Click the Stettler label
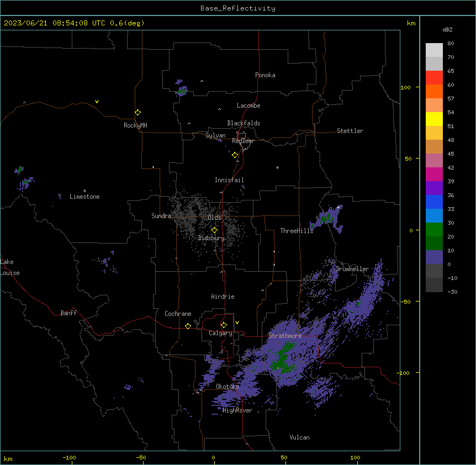 click(350, 131)
